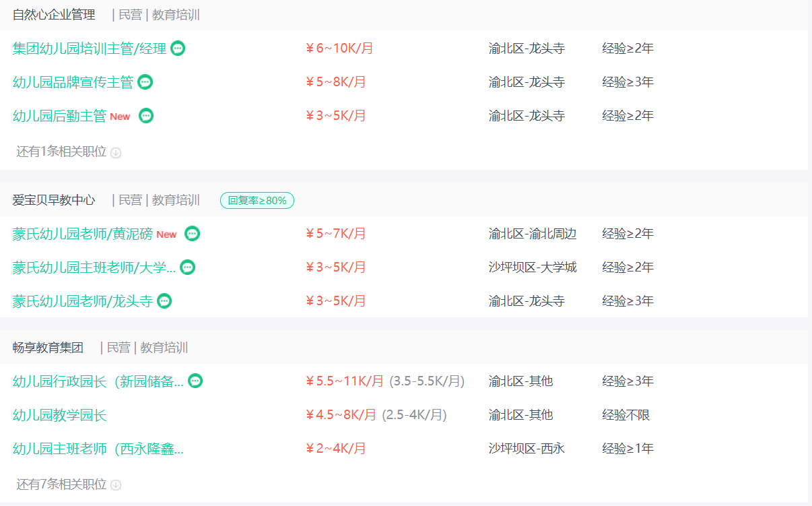Open job 幼儿园教学园长

pyautogui.click(x=59, y=415)
